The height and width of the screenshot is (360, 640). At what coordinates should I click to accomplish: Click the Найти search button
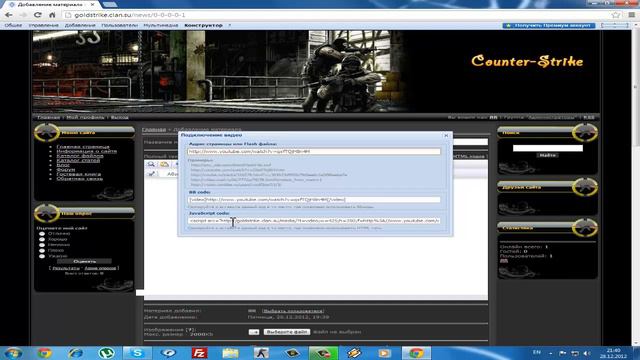(547, 156)
